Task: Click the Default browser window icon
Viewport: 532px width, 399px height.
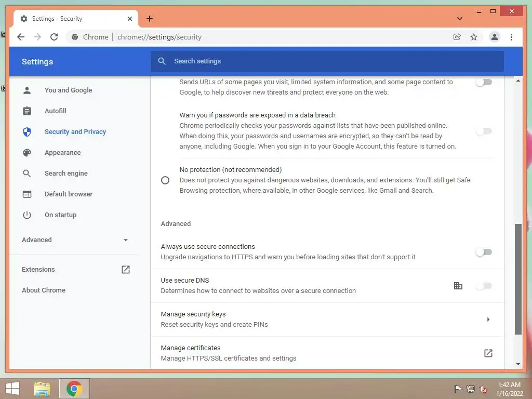Action: (27, 194)
